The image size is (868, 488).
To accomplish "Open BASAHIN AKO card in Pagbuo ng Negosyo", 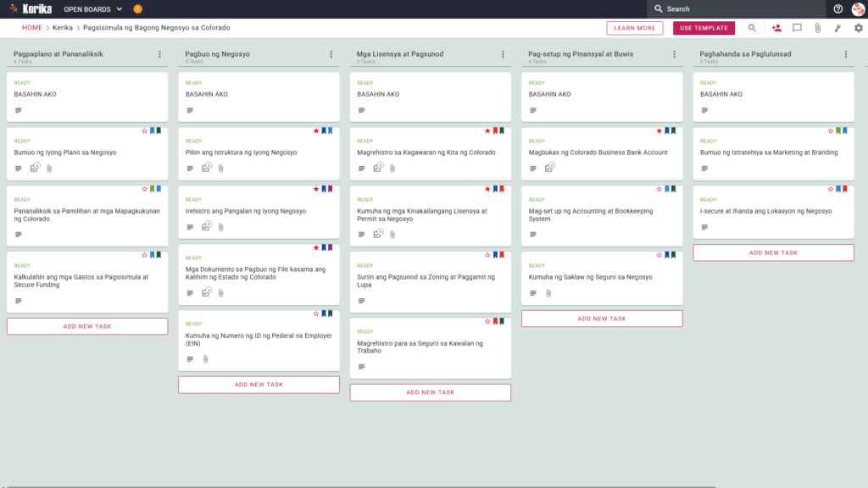I will click(x=259, y=97).
